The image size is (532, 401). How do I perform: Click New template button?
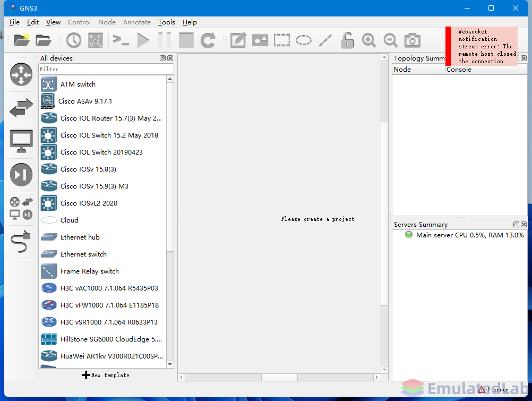point(106,375)
